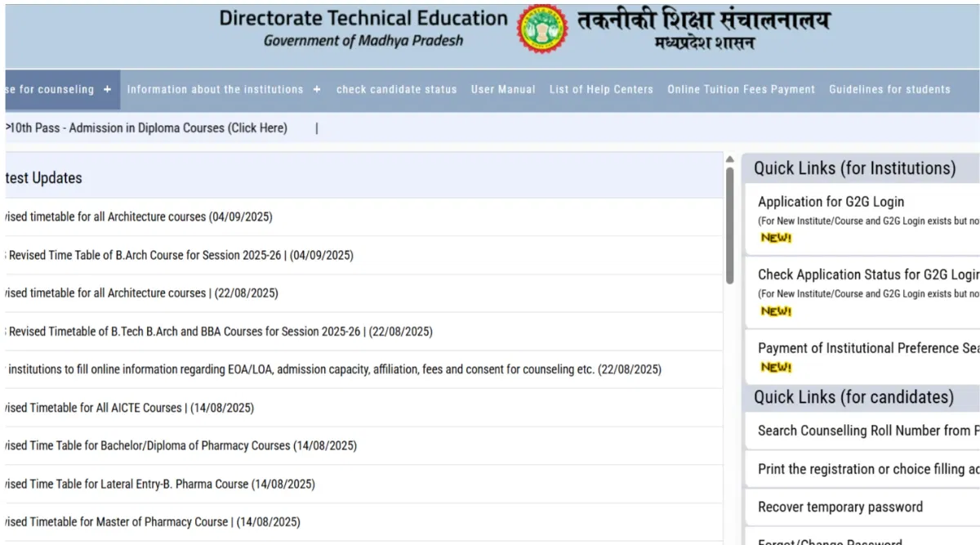Open Bachelor/Diploma of Pharmacy timetable link
Image resolution: width=980 pixels, height=545 pixels.
pos(181,445)
